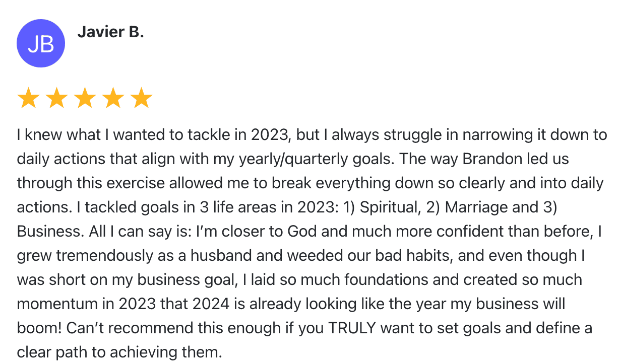Click the reviewer name Javier B.
Screen dimensions: 619x364
[110, 33]
